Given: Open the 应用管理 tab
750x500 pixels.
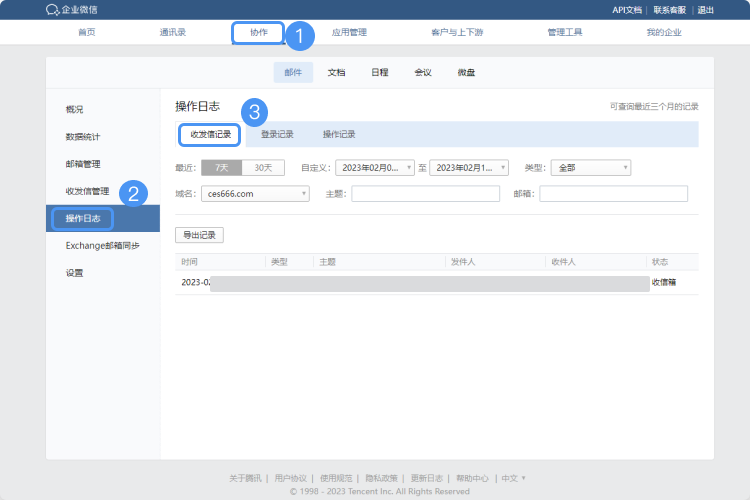Looking at the screenshot, I should [x=349, y=32].
